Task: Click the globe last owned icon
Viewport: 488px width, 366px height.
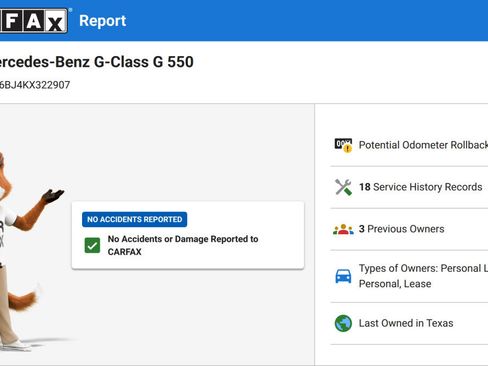Action: 343,323
